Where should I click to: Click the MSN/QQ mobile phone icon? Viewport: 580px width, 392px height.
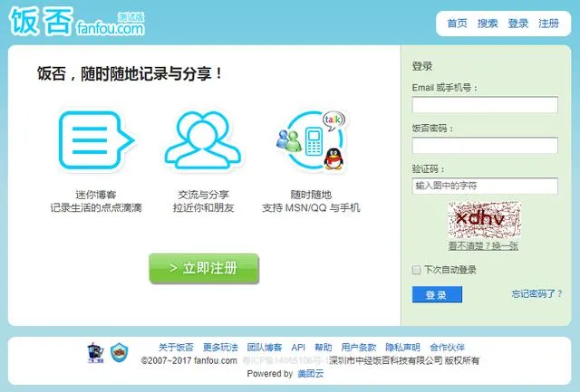click(x=312, y=140)
